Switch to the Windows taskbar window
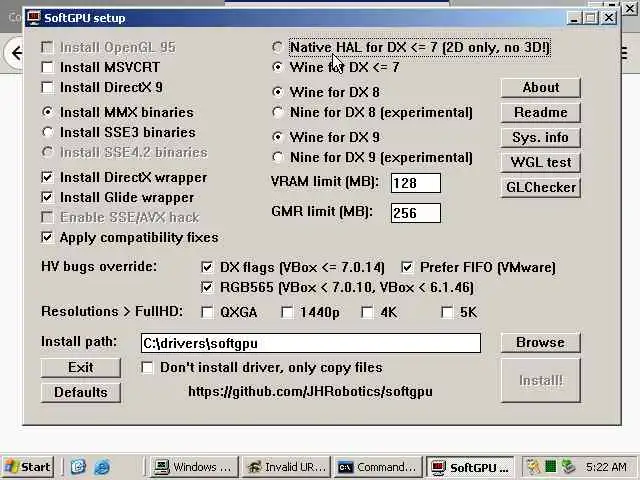The image size is (640, 480). click(x=193, y=467)
